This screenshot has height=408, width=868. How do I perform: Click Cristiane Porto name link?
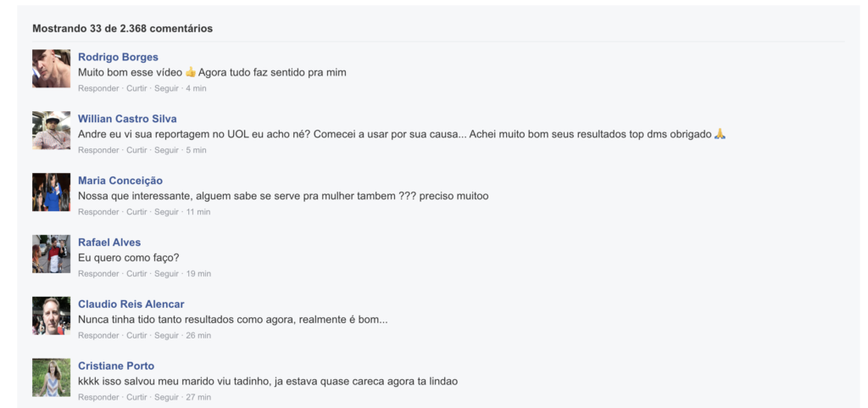pos(116,366)
